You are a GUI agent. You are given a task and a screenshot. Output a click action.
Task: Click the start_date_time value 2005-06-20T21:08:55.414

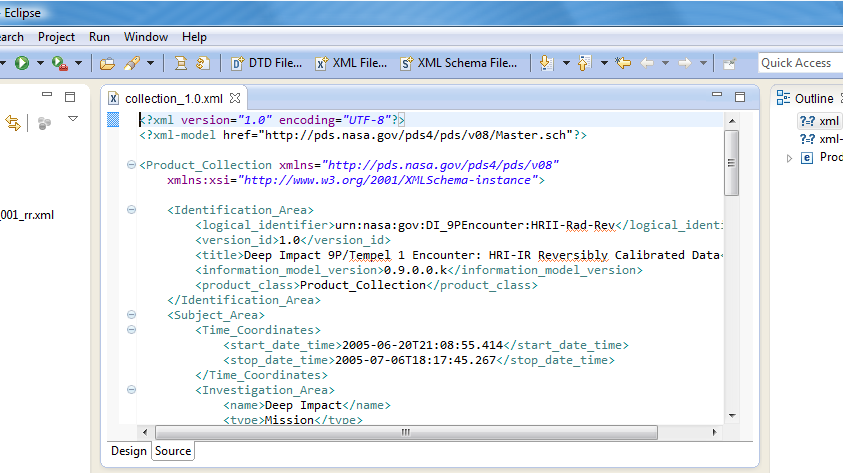(423, 345)
